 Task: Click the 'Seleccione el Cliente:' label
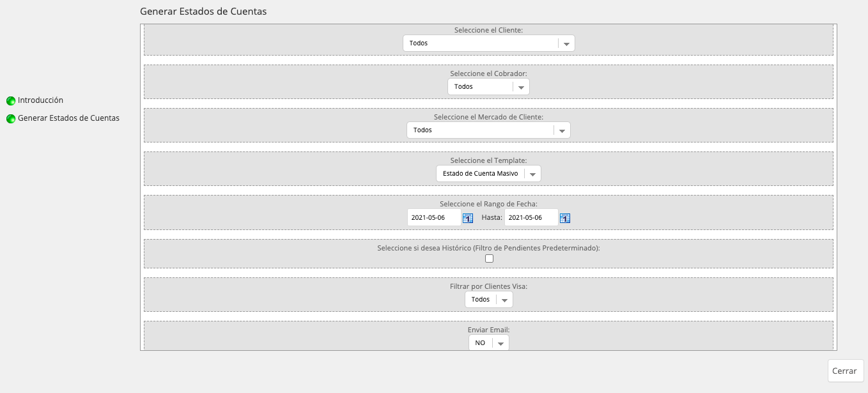tap(489, 30)
